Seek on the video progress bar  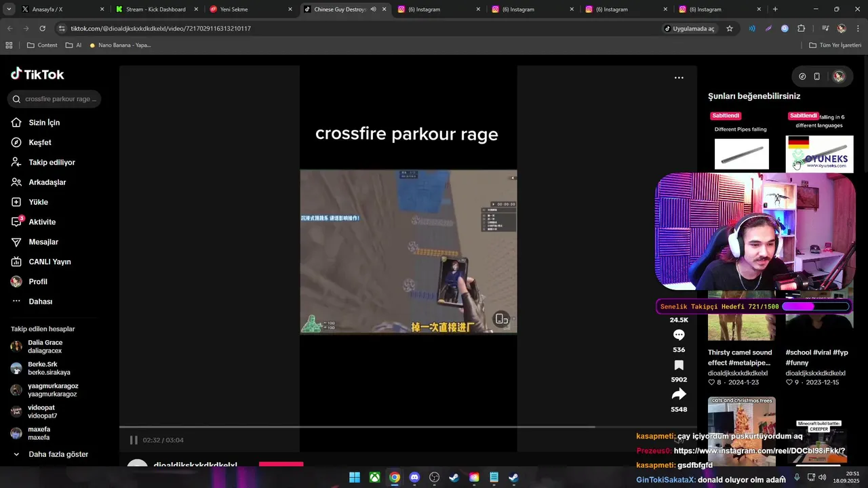[408, 427]
